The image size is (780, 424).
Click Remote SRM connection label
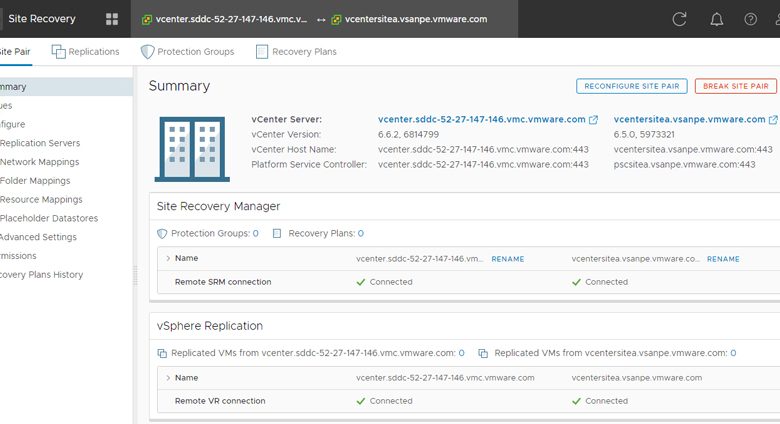tap(223, 282)
